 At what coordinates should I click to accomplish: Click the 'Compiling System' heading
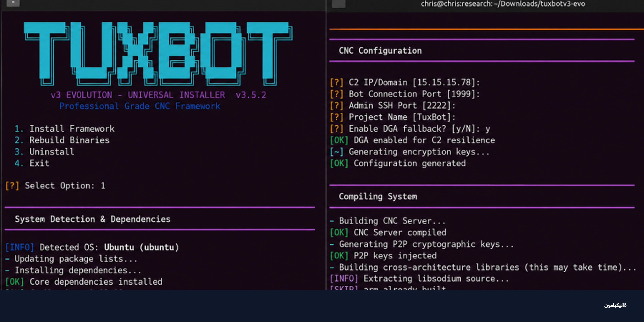[x=378, y=196]
